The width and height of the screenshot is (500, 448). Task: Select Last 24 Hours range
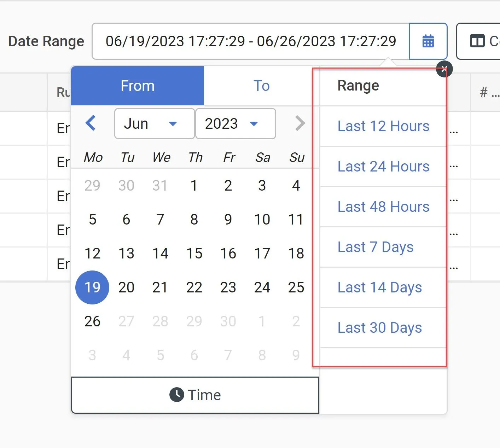[x=383, y=167]
